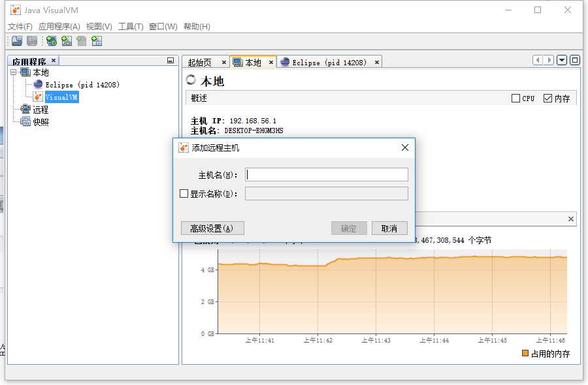The image size is (588, 385).
Task: Click the greyed-out save snapshot toolbar icon
Action: coord(32,41)
